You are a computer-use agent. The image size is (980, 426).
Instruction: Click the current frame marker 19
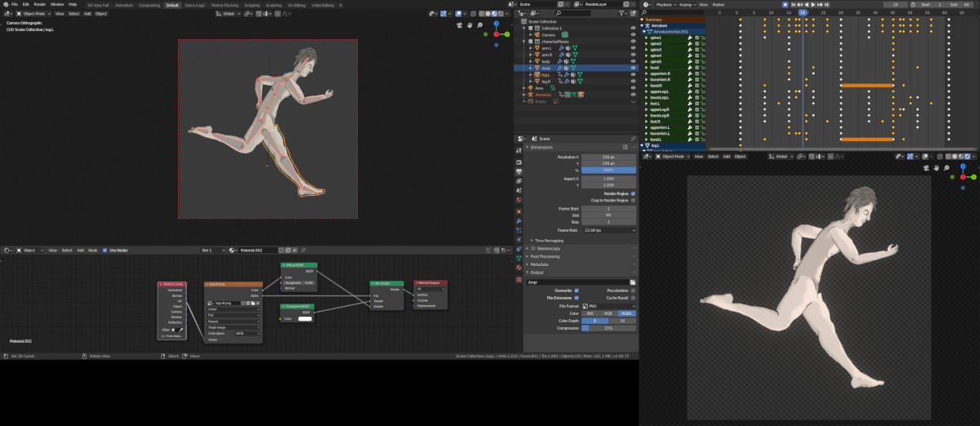803,13
